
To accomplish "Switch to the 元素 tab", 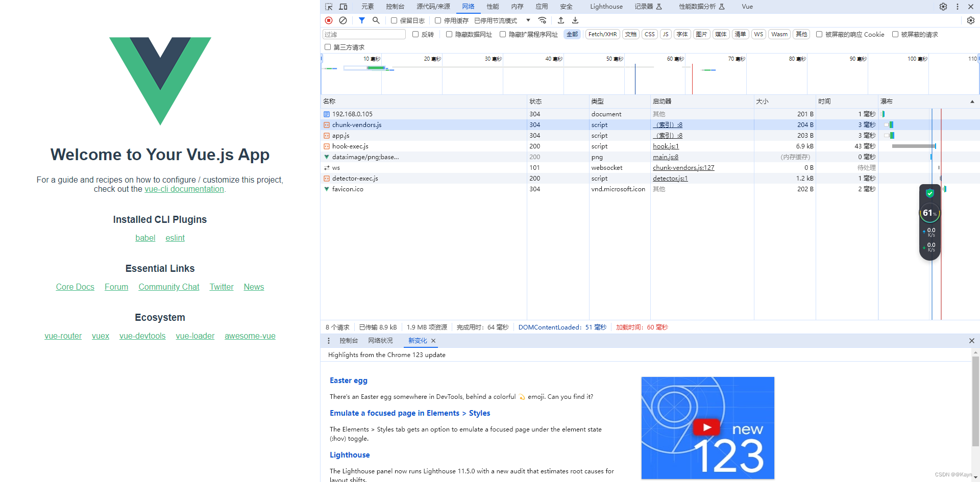I will 367,7.
